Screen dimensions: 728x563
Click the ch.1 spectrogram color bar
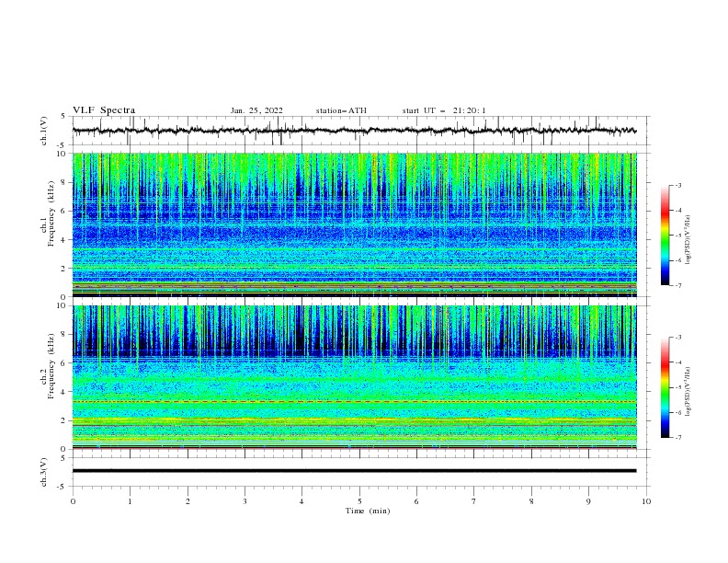coord(665,236)
